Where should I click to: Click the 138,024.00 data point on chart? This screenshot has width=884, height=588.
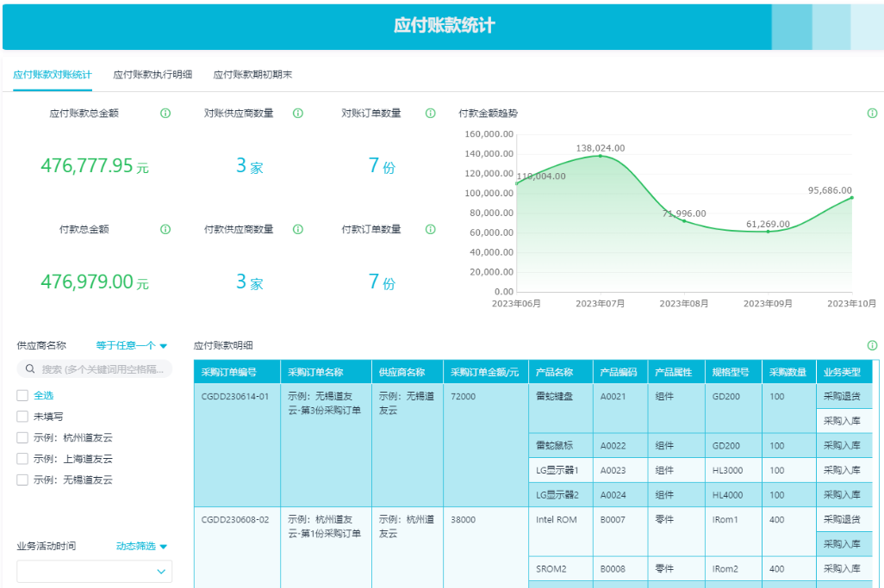click(x=601, y=156)
